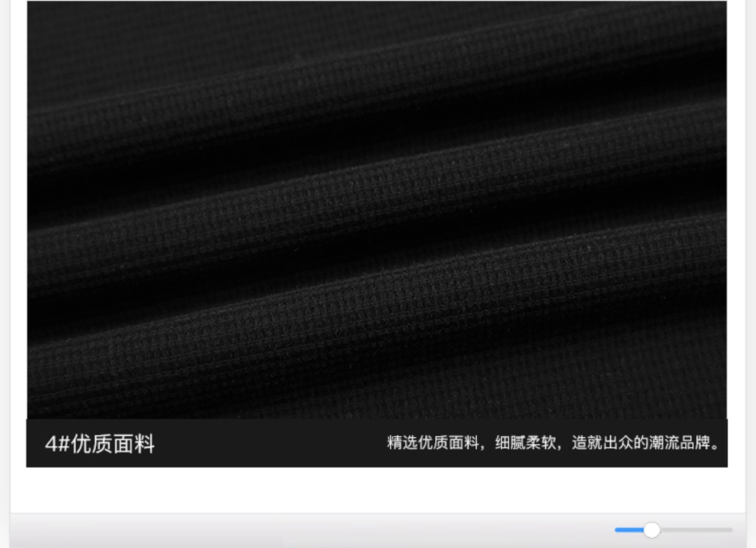Click the '4#优质面料' heading text
756x548 pixels.
click(x=100, y=443)
